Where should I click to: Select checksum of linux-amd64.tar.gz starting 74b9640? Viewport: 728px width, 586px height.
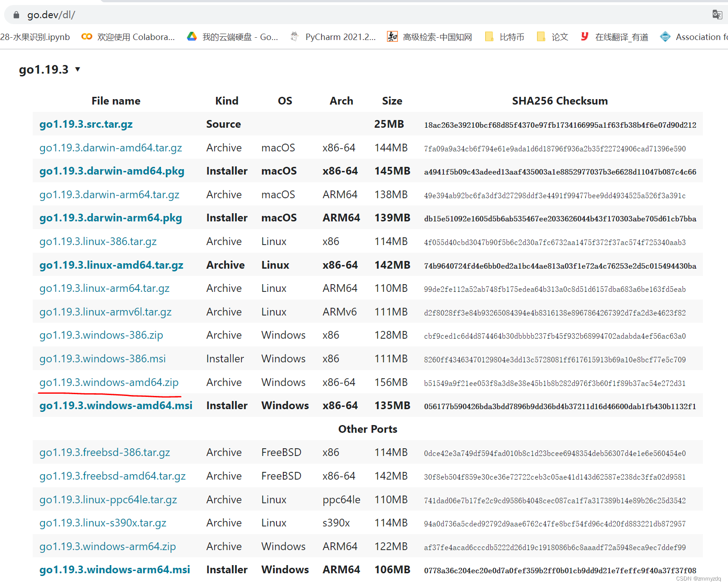point(560,266)
